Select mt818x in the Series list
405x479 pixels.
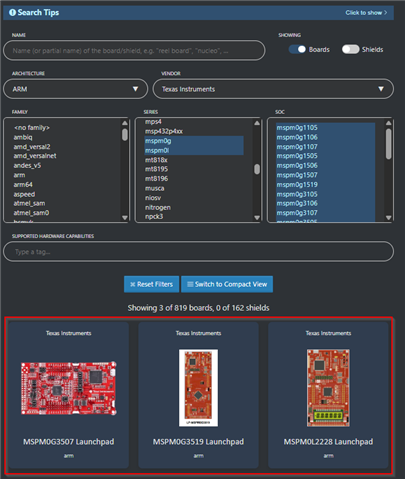156,160
